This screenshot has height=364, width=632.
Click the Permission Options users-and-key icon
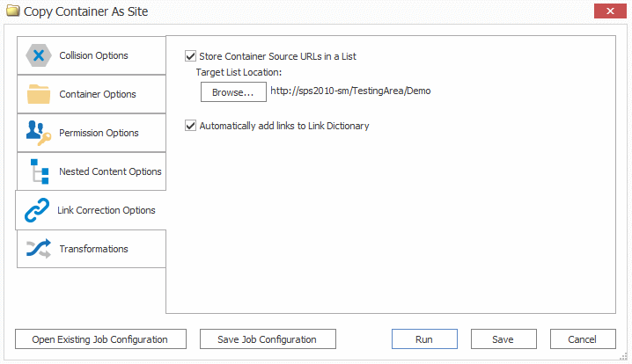(39, 133)
